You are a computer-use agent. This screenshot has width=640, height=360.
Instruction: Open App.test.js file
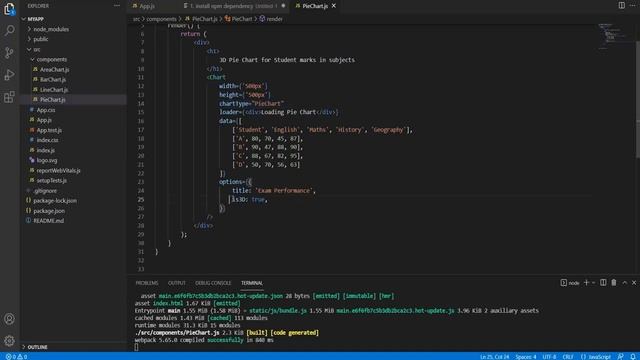pyautogui.click(x=49, y=130)
